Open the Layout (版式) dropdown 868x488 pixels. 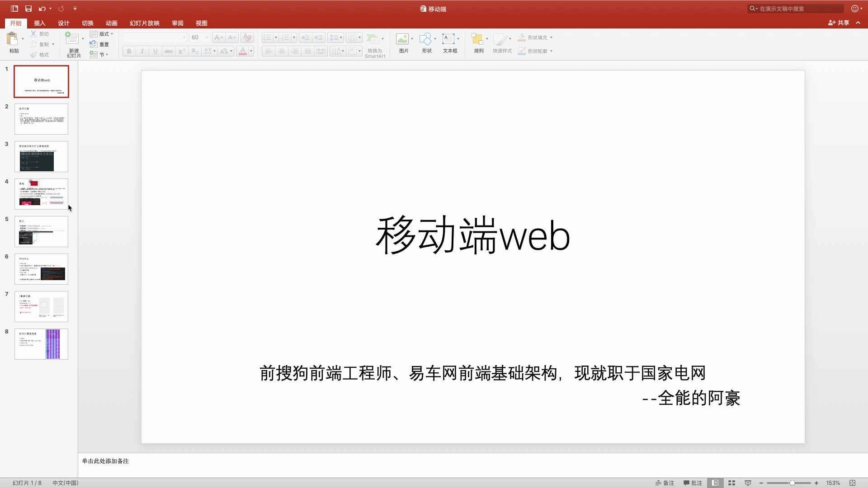[101, 34]
